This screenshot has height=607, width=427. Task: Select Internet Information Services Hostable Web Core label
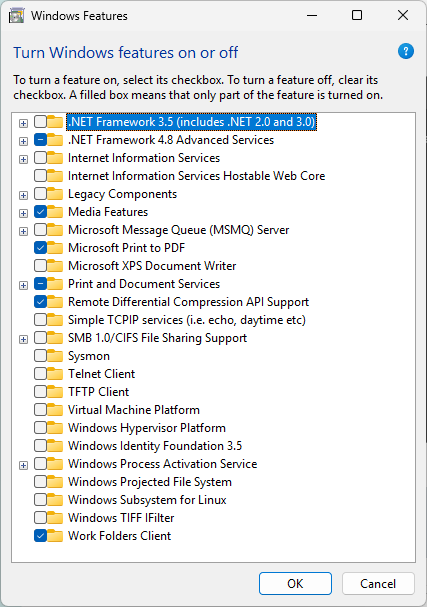pos(196,176)
